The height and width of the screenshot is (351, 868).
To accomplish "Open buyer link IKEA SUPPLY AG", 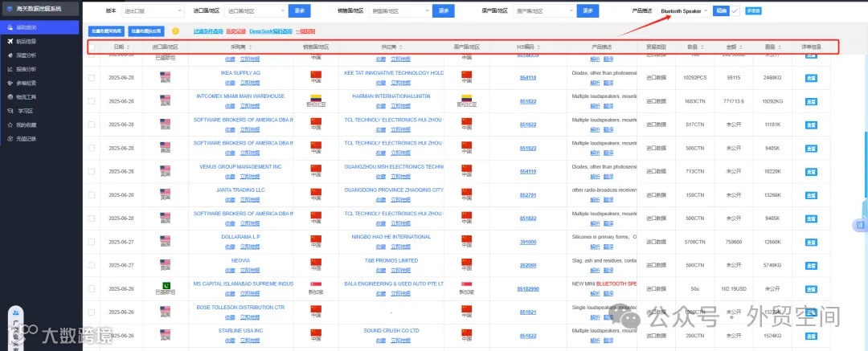I will [241, 72].
